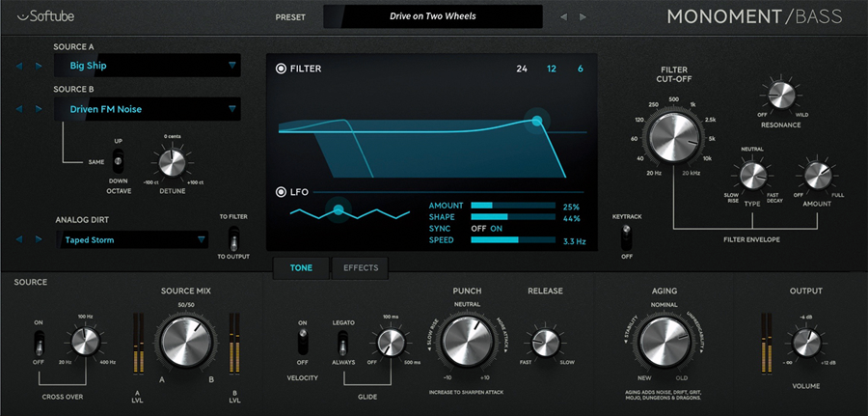Click the Punch knob

[468, 342]
